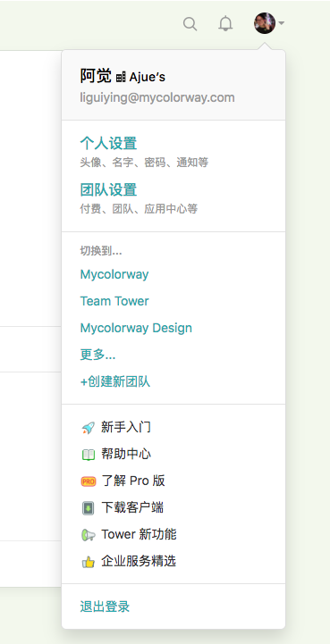Select 企业服务精选 menu entry

click(x=139, y=561)
